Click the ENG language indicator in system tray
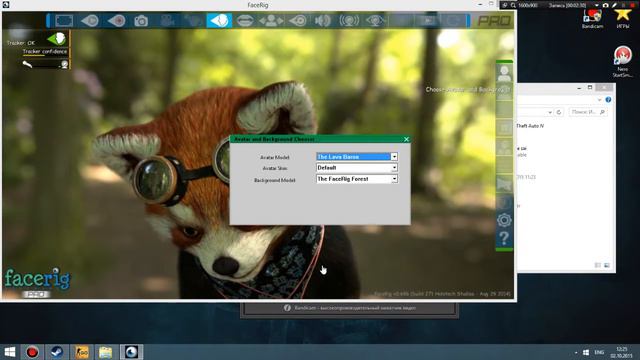 [x=599, y=352]
